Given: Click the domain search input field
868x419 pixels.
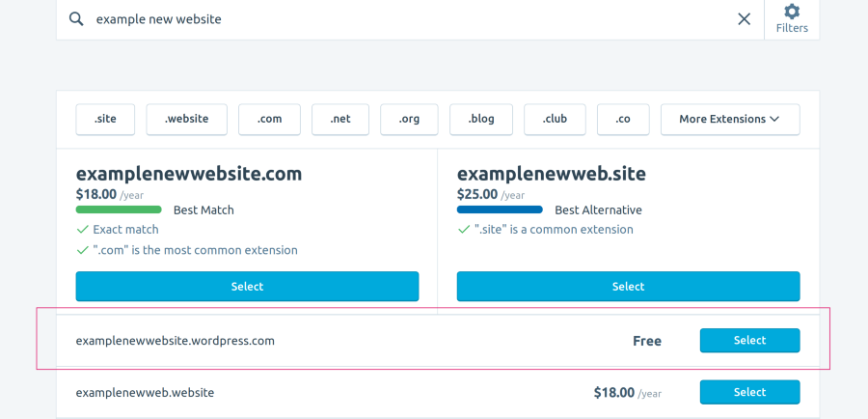Looking at the screenshot, I should (405, 18).
